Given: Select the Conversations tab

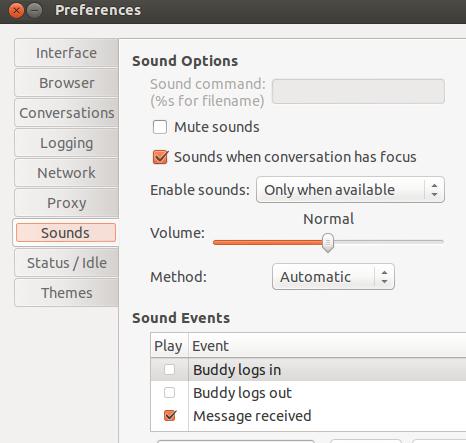Looking at the screenshot, I should pyautogui.click(x=66, y=113).
